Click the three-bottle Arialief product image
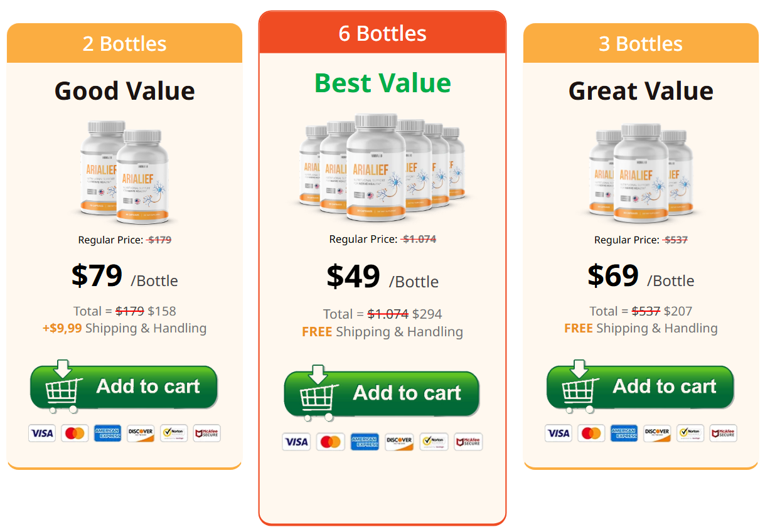 [641, 172]
